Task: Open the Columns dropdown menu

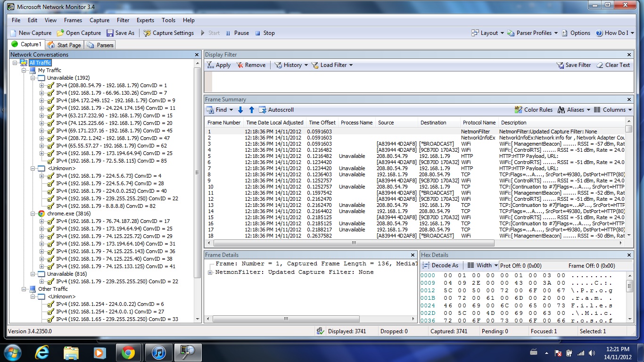Action: point(612,110)
